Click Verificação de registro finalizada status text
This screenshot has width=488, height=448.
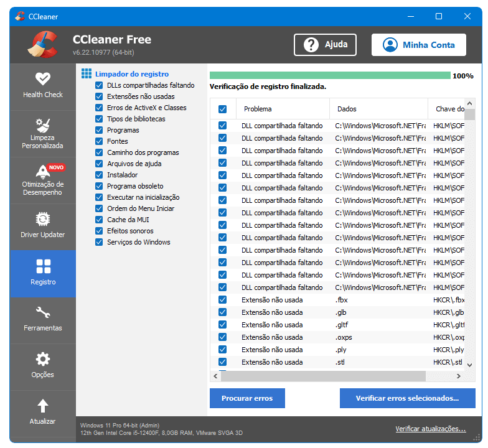[268, 86]
